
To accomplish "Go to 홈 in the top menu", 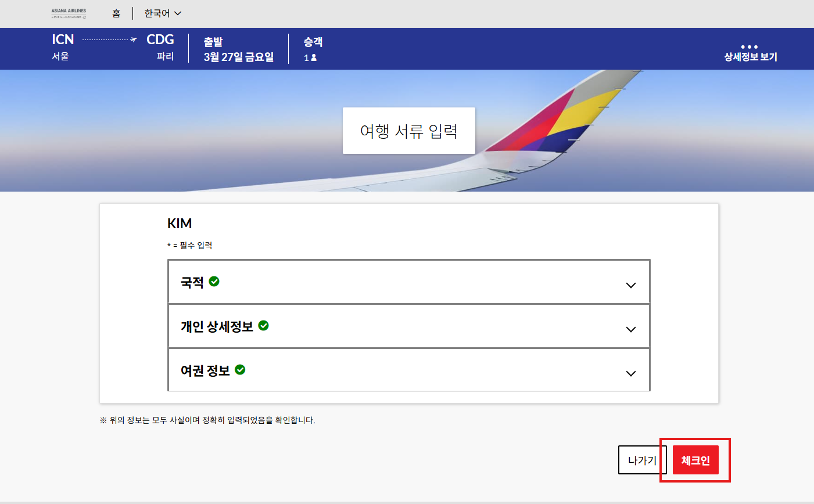I will [x=116, y=13].
